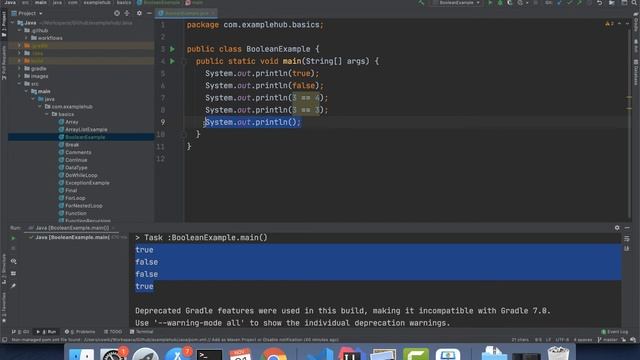Click the warnings indicator in editor corner
The width and height of the screenshot is (640, 360).
point(609,24)
